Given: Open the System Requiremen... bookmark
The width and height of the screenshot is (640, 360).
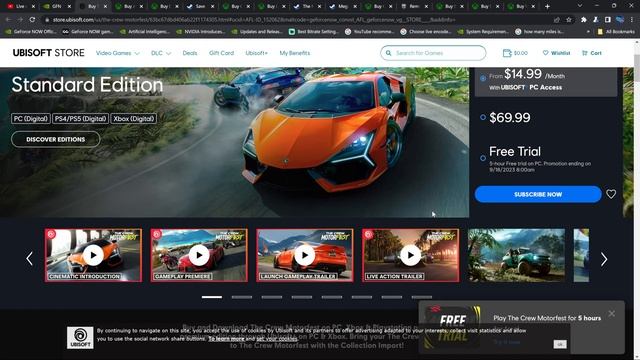Looking at the screenshot, I should tap(483, 31).
